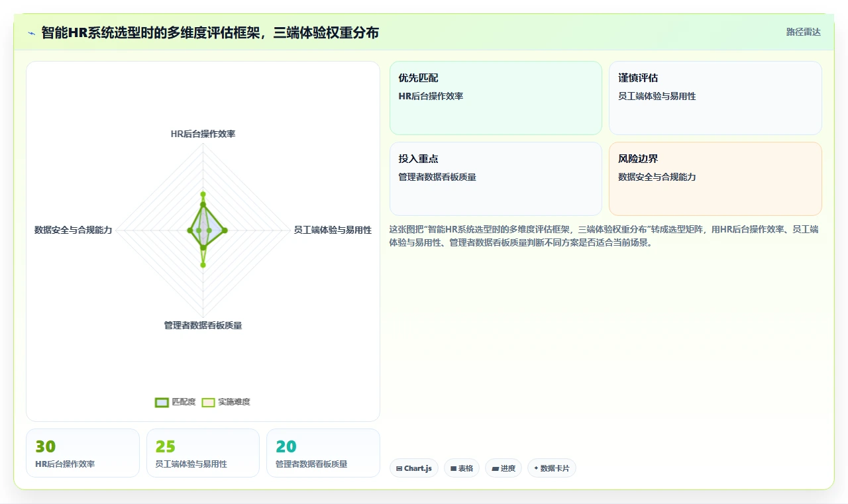Select the 进度 tag
848x504 pixels.
point(503,468)
